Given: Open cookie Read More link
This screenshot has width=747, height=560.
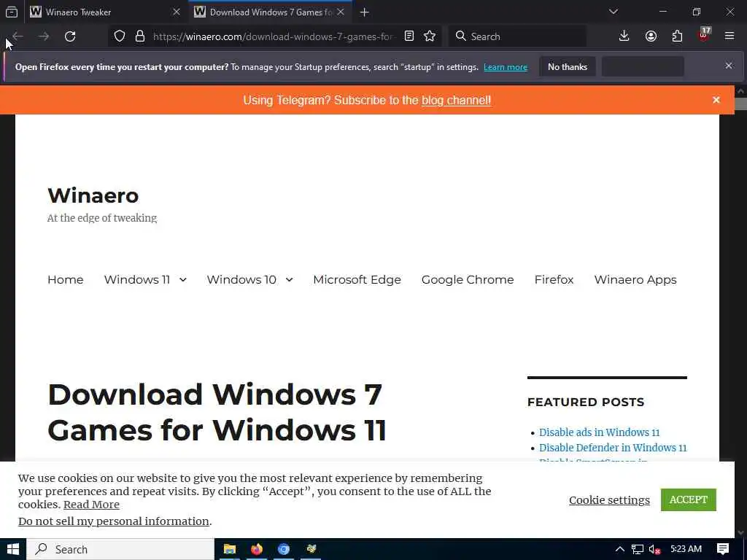Looking at the screenshot, I should [x=91, y=505].
